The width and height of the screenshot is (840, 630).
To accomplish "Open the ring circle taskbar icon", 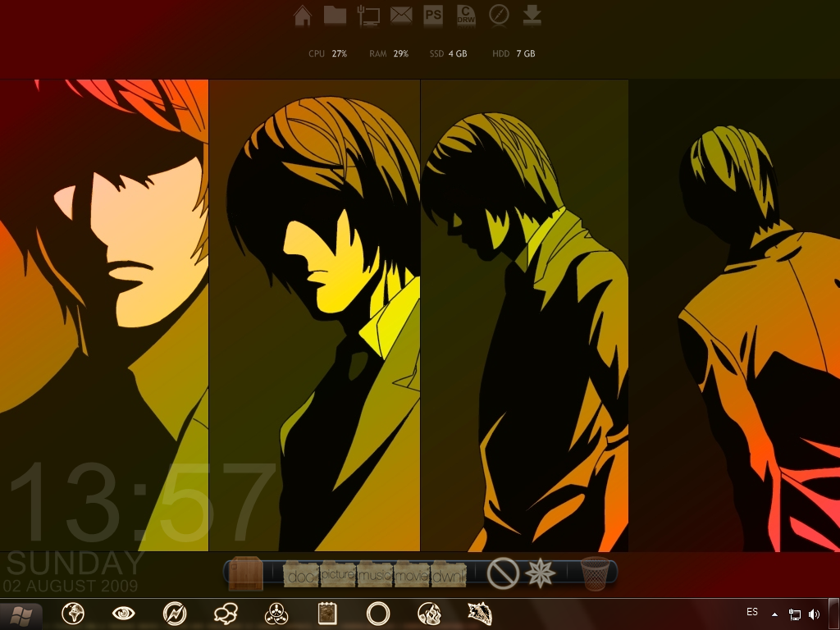I will pos(378,614).
